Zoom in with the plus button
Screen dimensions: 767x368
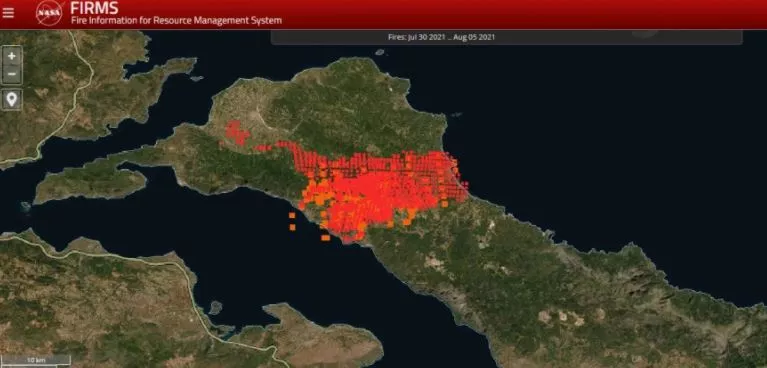point(12,56)
